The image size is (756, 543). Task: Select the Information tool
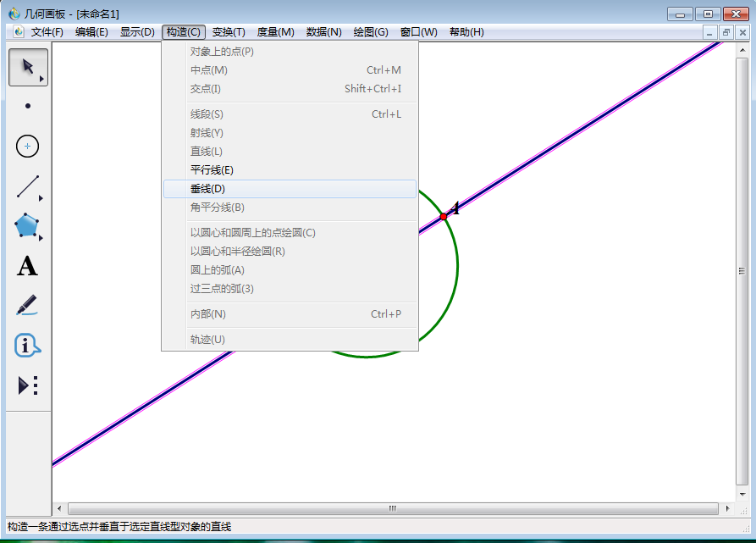pos(27,346)
